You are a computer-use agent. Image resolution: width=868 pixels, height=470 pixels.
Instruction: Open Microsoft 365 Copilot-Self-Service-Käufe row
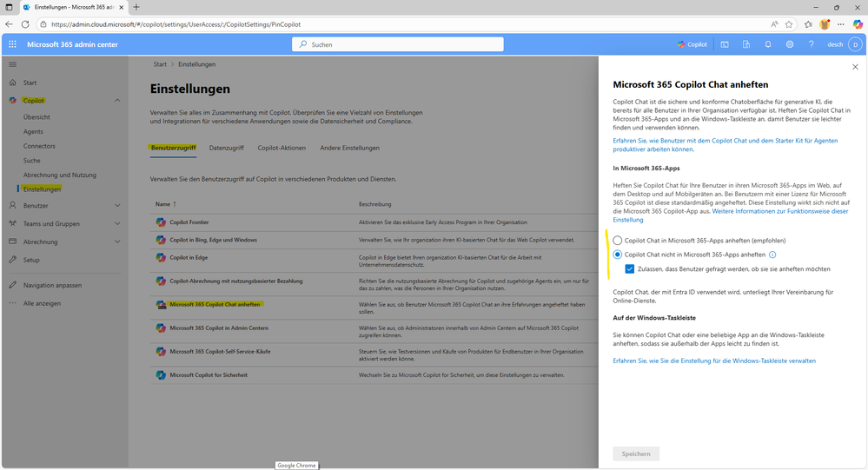pos(221,352)
